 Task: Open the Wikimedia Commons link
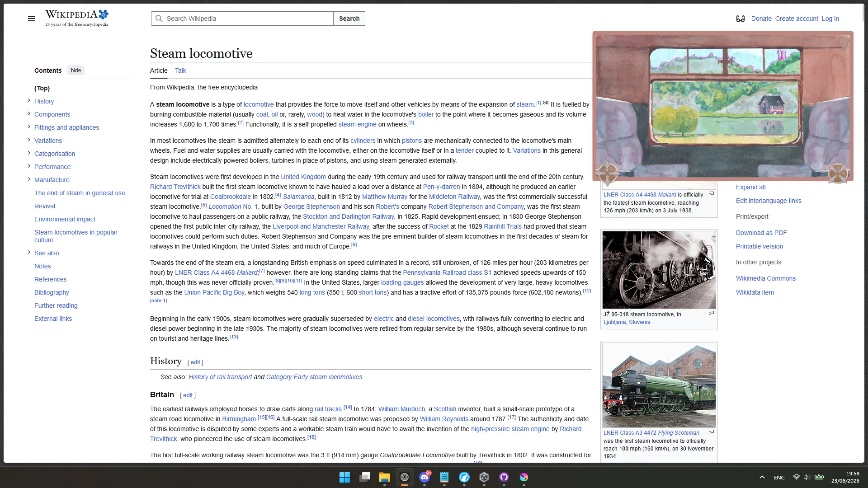click(x=766, y=278)
